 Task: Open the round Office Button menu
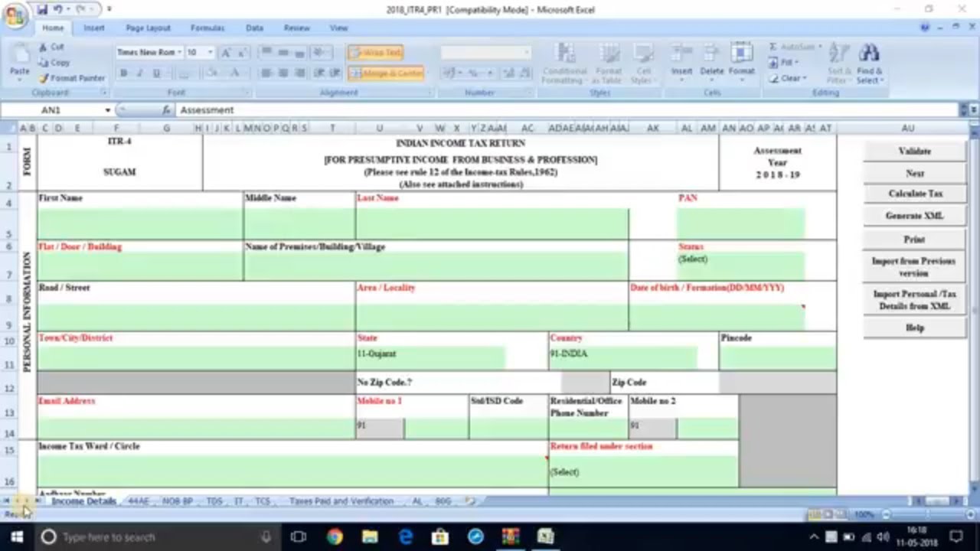pyautogui.click(x=15, y=15)
